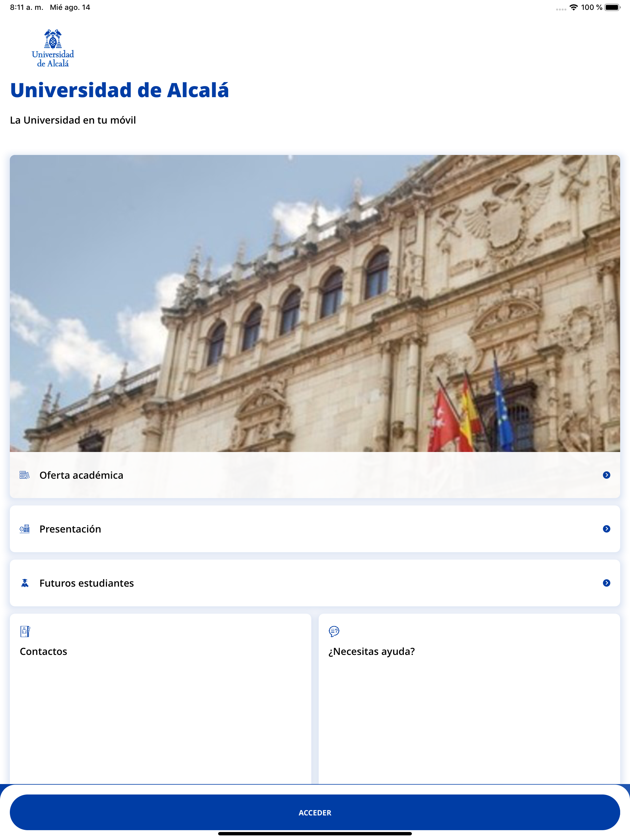Viewport: 630px width, 840px height.
Task: Tap the university building photo
Action: [315, 303]
